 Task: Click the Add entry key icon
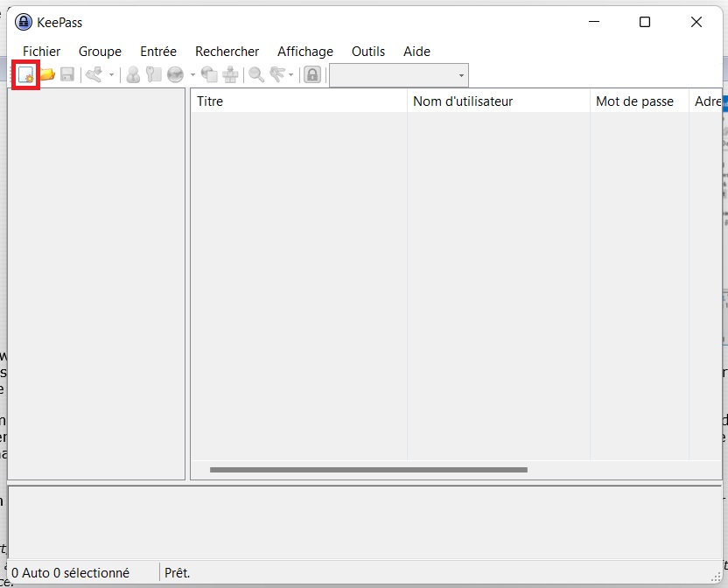94,75
